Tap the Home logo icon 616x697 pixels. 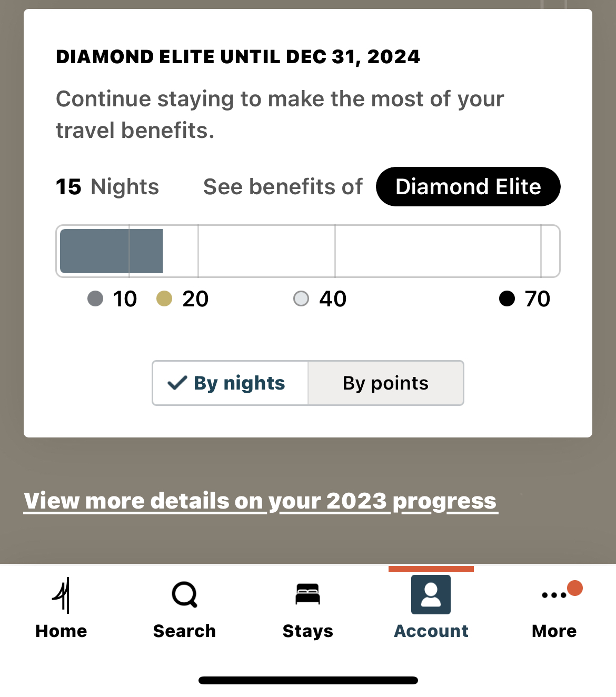coord(62,595)
